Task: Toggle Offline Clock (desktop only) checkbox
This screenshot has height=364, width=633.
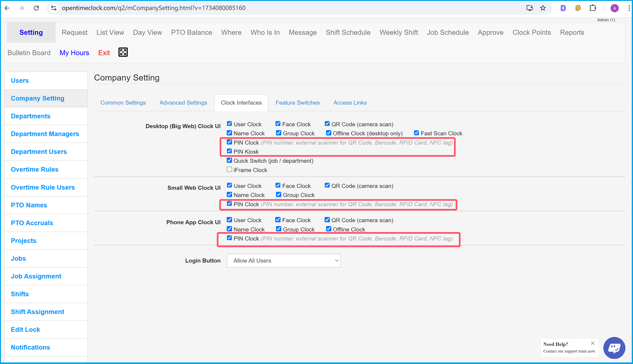Action: click(329, 133)
